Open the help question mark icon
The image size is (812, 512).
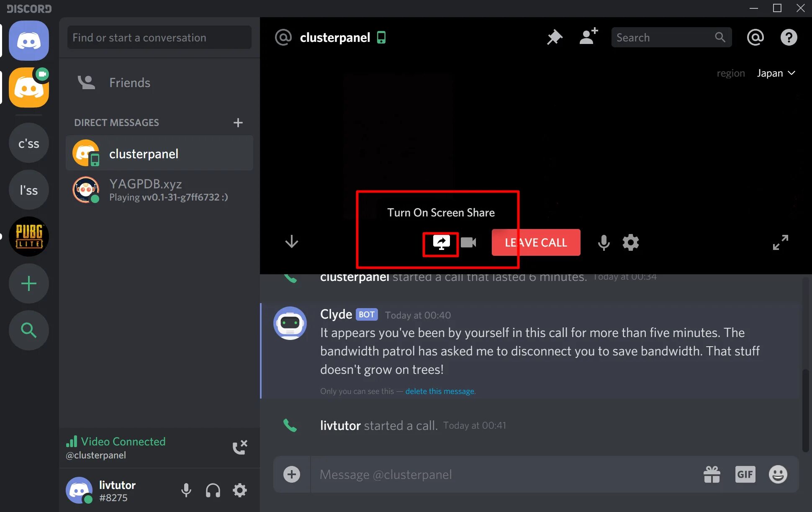[789, 37]
